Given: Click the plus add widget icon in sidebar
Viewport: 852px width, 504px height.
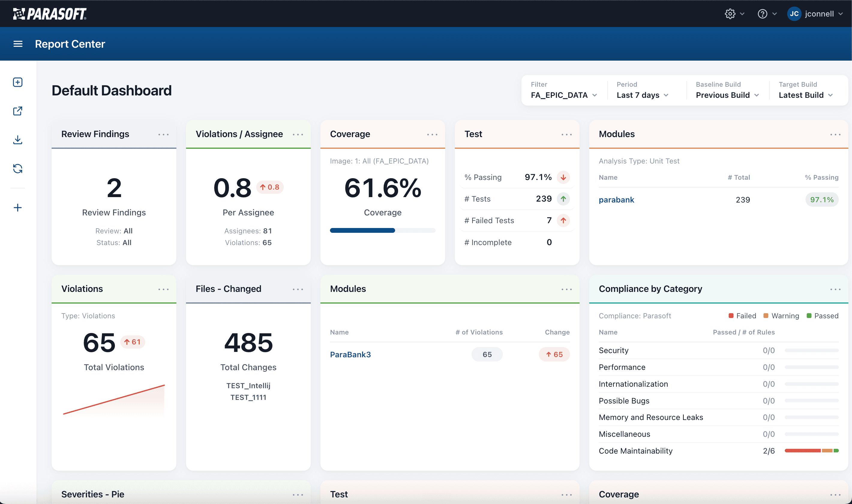Looking at the screenshot, I should coord(18,208).
